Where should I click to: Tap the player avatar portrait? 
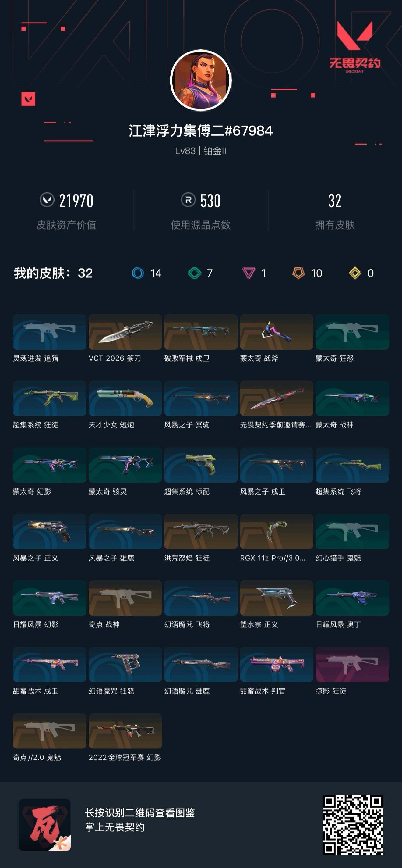[201, 80]
